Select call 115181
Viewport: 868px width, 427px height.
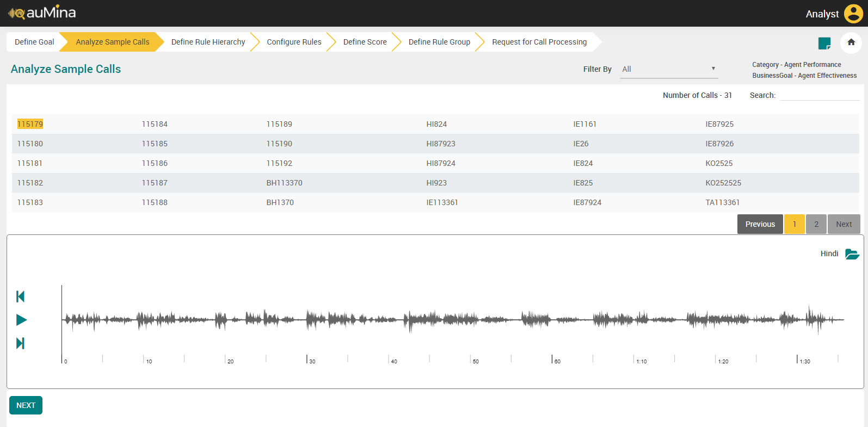pos(30,163)
